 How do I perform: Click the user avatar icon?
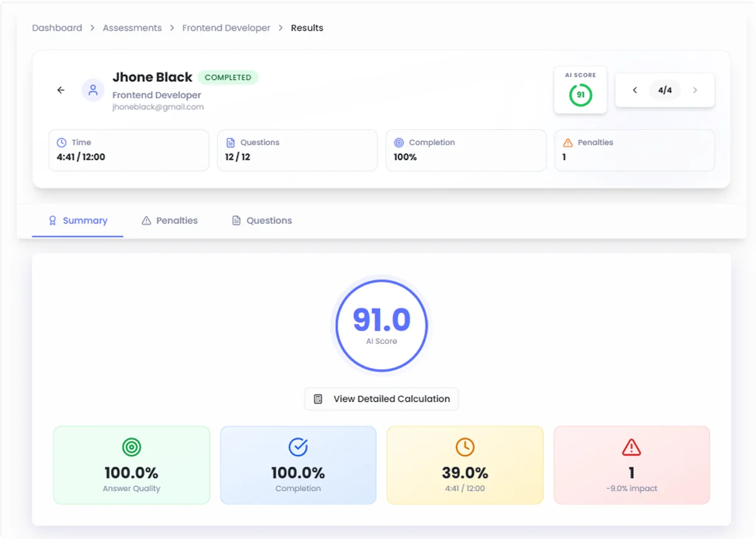tap(93, 90)
